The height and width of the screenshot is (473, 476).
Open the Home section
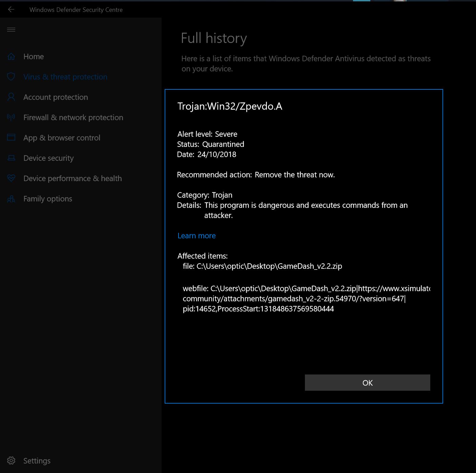(x=34, y=57)
